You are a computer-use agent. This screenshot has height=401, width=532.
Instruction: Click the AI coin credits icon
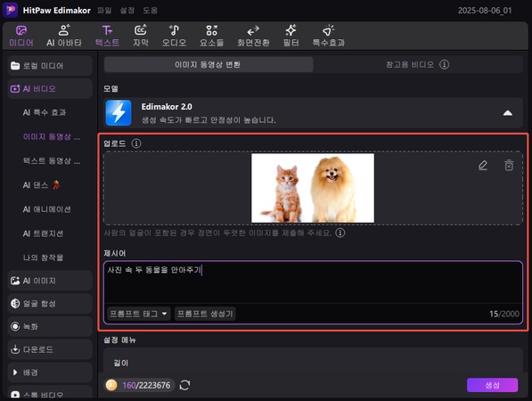coord(111,385)
